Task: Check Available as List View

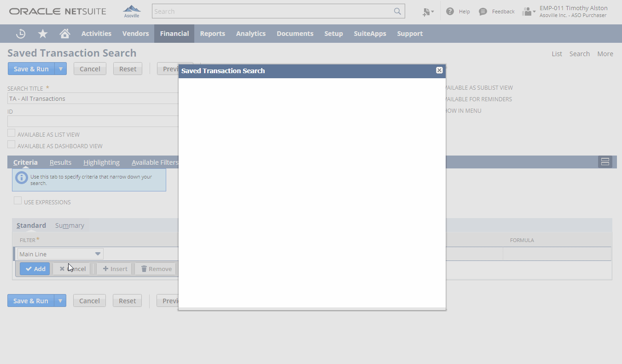Action: click(x=12, y=133)
